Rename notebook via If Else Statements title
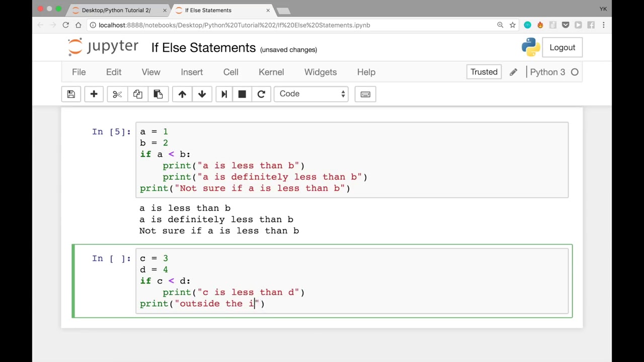This screenshot has height=362, width=644. 203,48
